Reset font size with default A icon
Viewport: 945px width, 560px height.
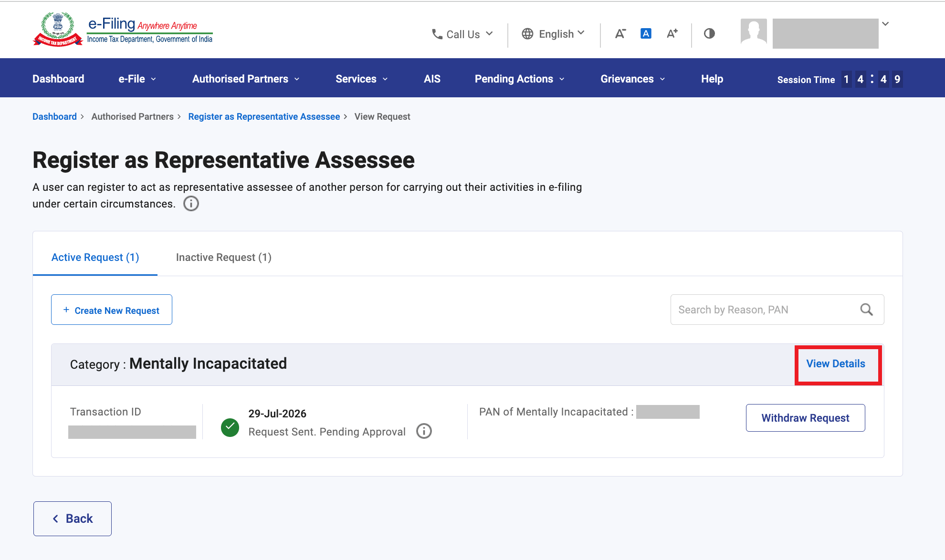pos(646,33)
